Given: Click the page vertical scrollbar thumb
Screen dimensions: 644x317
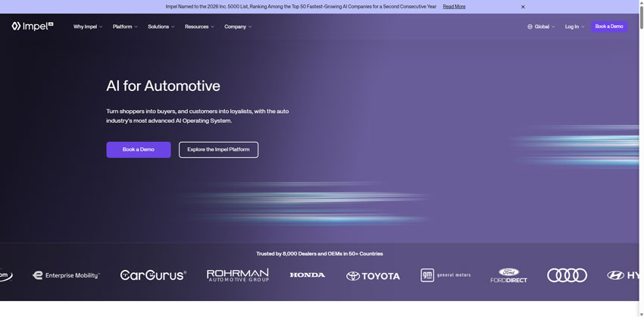Looking at the screenshot, I should point(642,18).
